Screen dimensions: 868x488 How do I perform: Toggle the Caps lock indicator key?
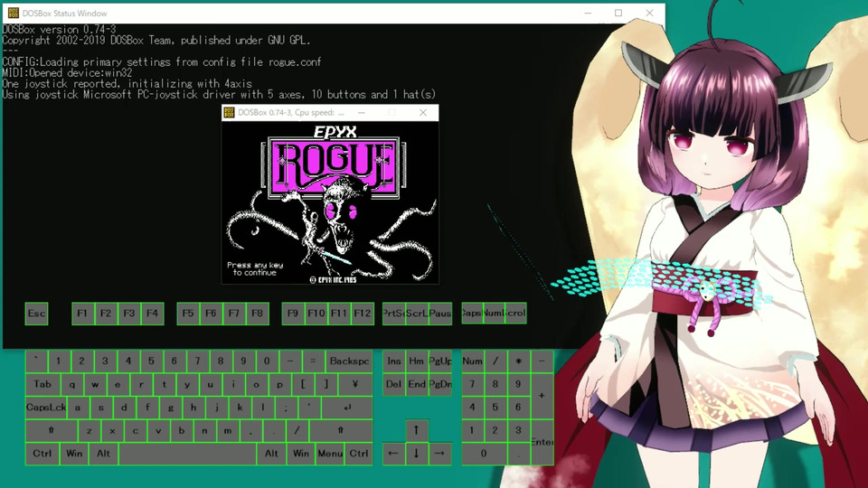(472, 314)
